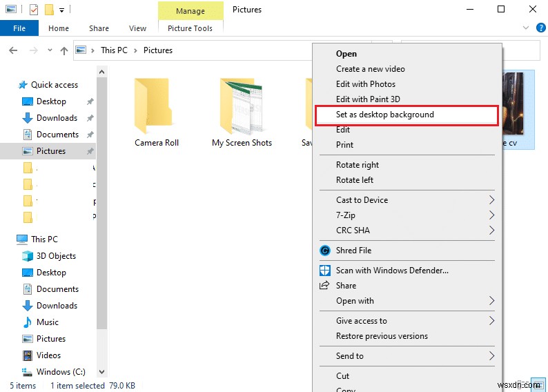
Task: Select Rotate right from context menu
Action: [x=357, y=165]
